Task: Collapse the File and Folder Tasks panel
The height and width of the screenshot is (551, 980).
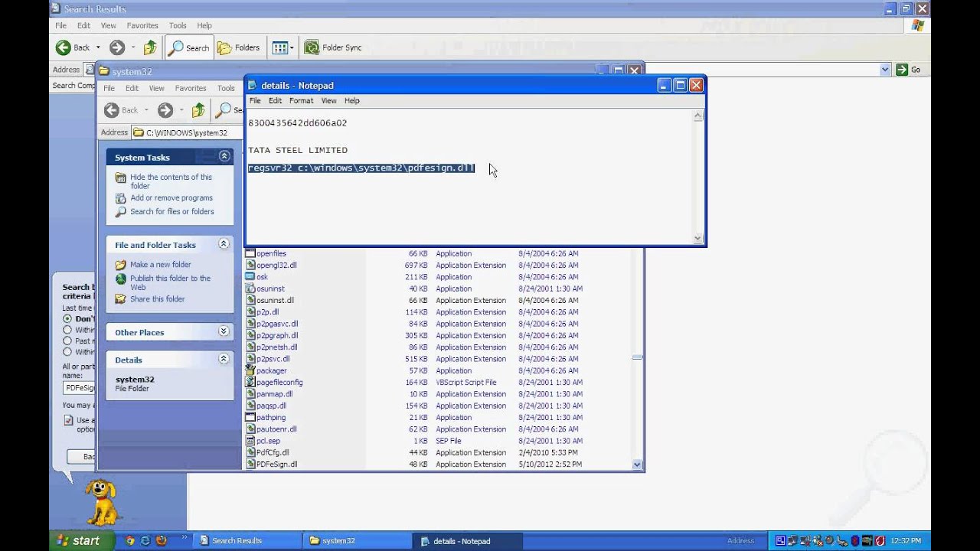Action: click(x=224, y=244)
